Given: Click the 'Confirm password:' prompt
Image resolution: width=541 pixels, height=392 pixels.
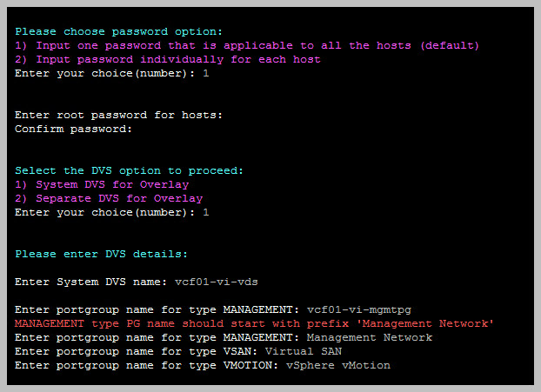Looking at the screenshot, I should 73,129.
